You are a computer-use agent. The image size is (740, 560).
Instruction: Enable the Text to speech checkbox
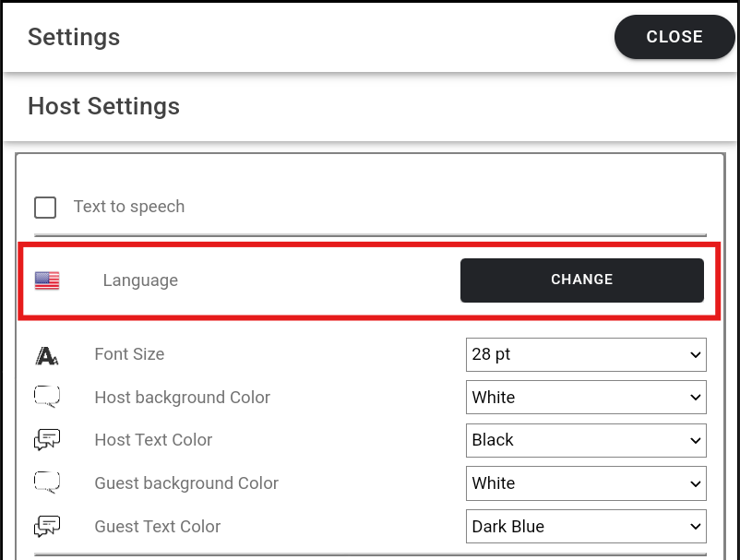coord(45,207)
